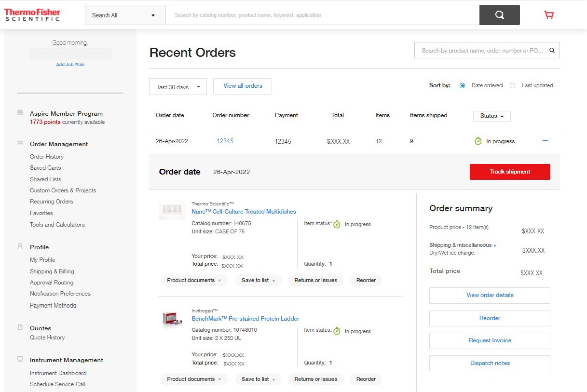
Task: Click Returns or issues for BenchMark Protein Ladder
Action: click(316, 379)
